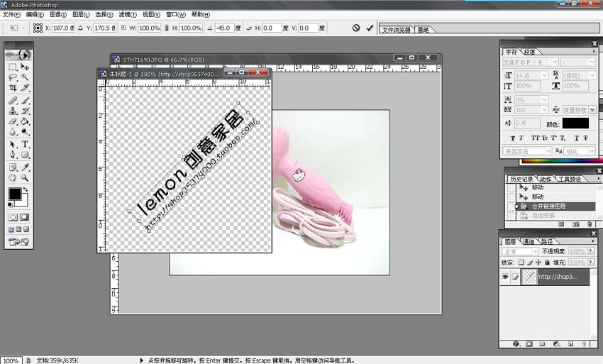
Task: Toggle lock transparent pixels in Layers
Action: click(521, 263)
